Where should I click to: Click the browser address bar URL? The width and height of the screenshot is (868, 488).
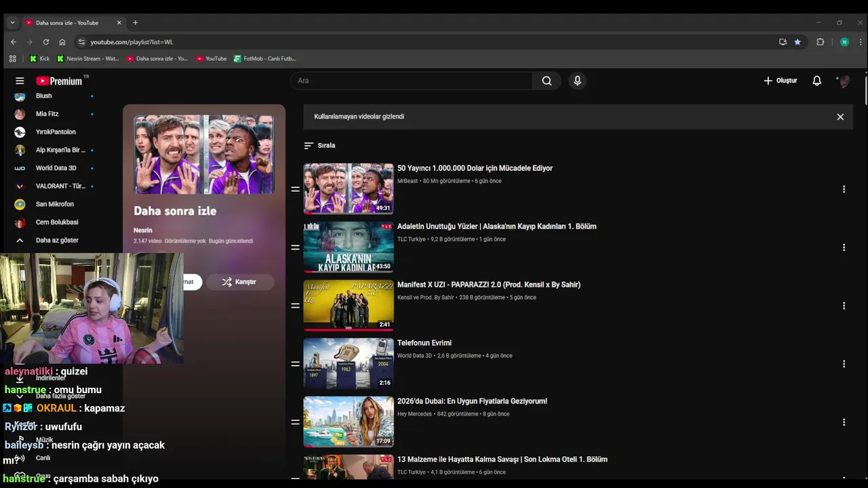click(132, 42)
